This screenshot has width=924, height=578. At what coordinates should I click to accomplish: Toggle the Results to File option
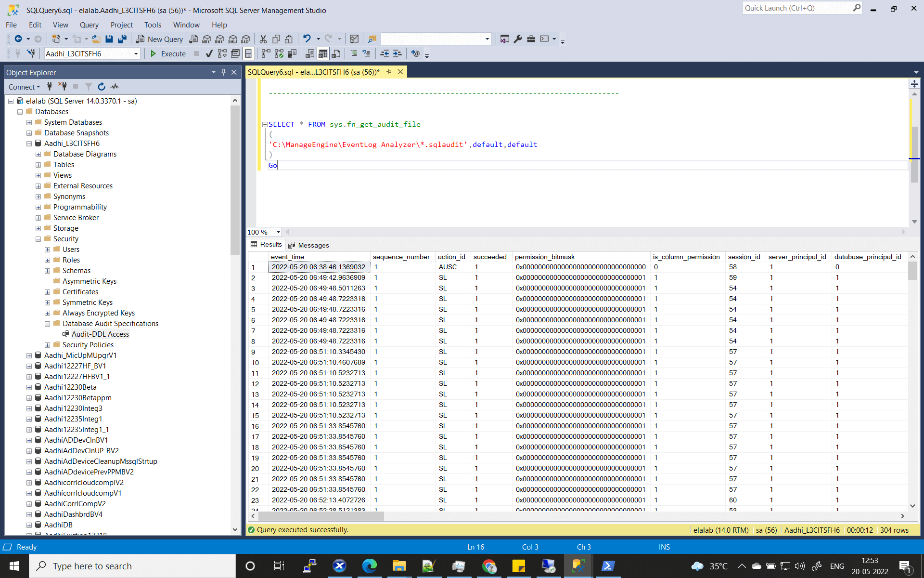coord(336,53)
